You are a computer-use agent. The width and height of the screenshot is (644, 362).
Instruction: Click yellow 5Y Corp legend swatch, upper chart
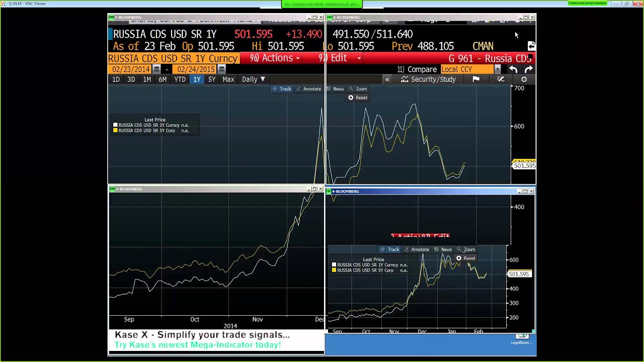[115, 131]
